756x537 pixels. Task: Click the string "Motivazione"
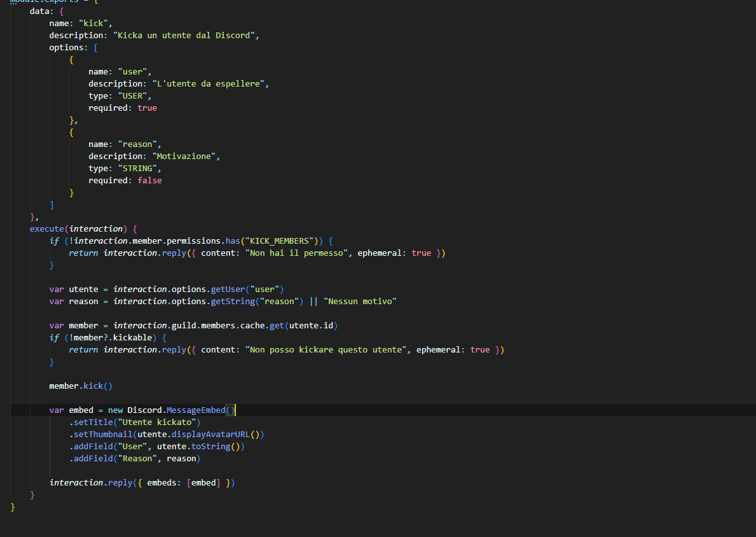(184, 156)
